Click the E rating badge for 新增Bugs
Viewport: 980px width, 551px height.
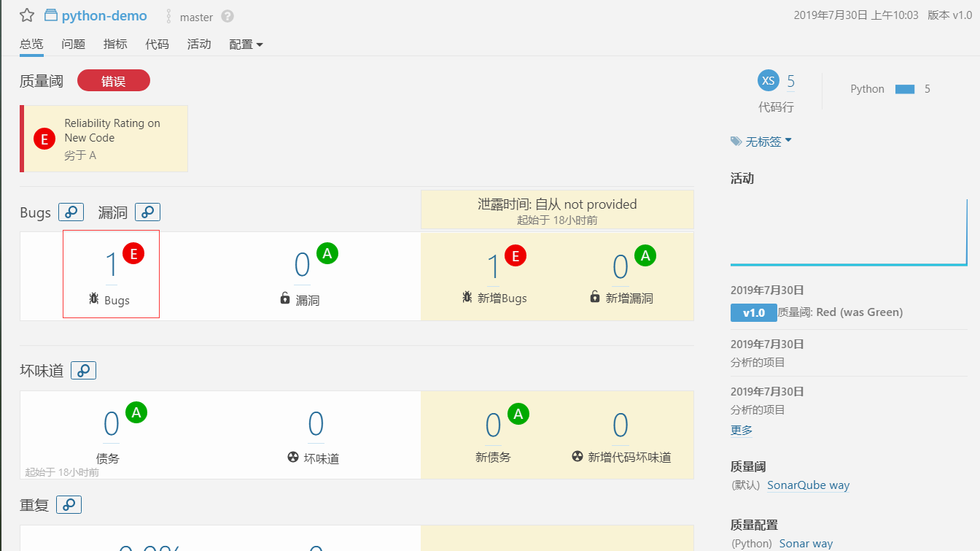point(516,255)
